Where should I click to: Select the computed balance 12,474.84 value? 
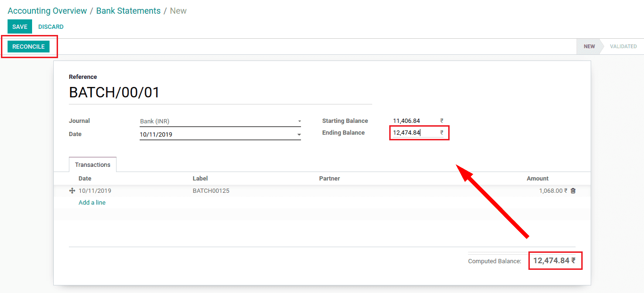[554, 260]
